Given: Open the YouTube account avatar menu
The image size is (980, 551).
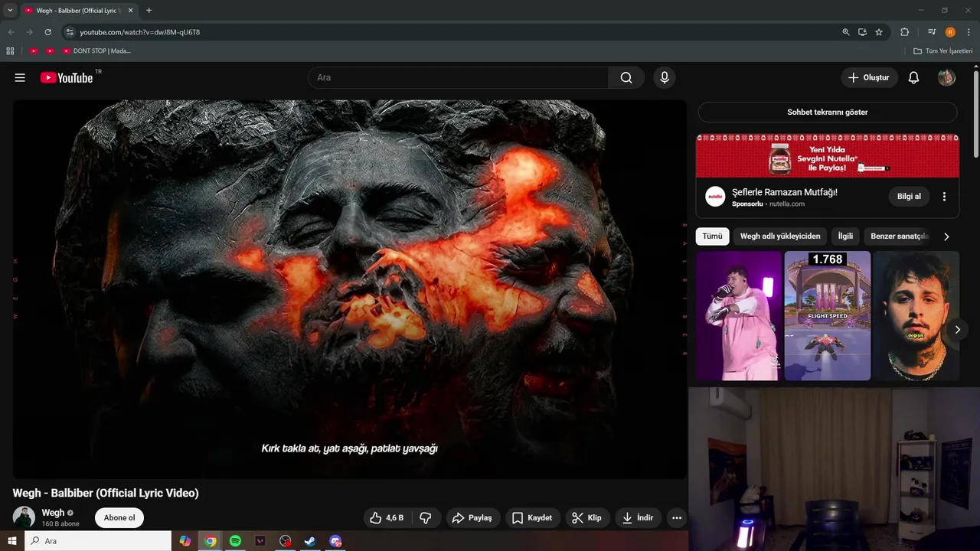Looking at the screenshot, I should click(946, 77).
